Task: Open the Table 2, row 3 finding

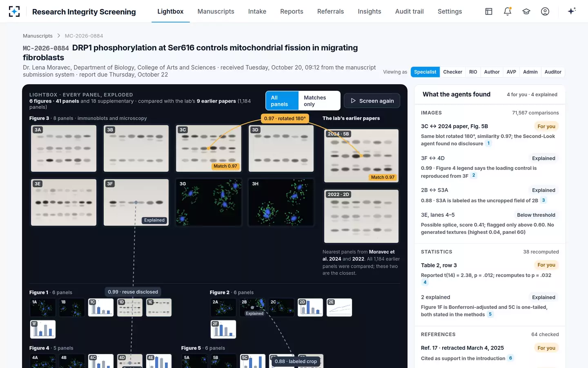Action: 490,274
